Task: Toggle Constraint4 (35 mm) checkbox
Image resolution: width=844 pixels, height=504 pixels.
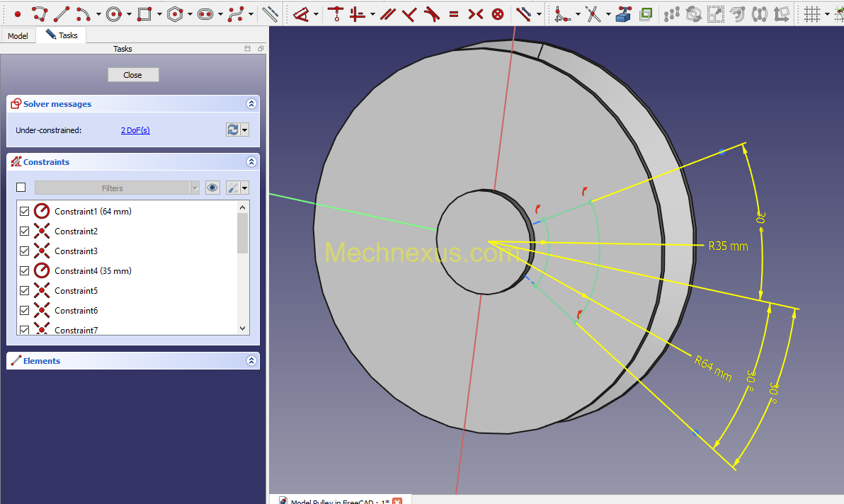Action: (24, 271)
